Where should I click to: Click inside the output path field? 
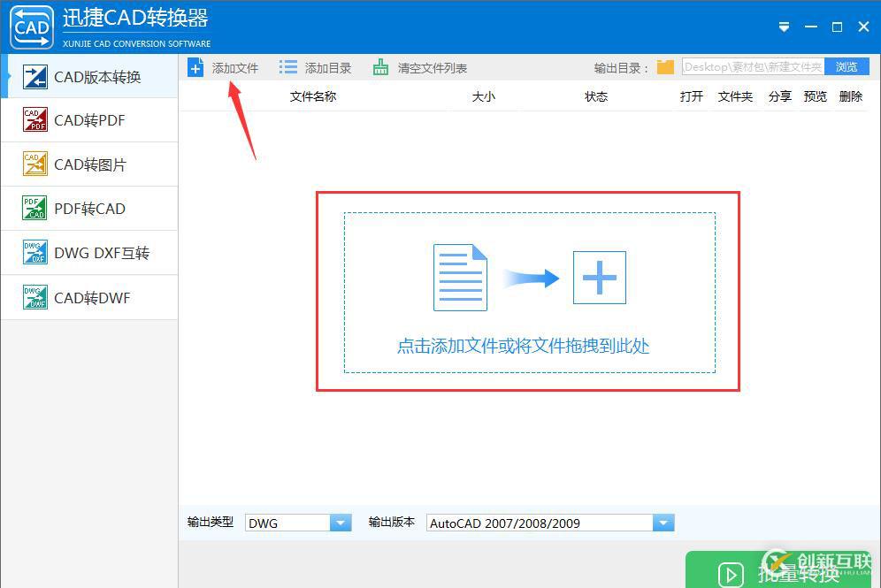point(752,66)
